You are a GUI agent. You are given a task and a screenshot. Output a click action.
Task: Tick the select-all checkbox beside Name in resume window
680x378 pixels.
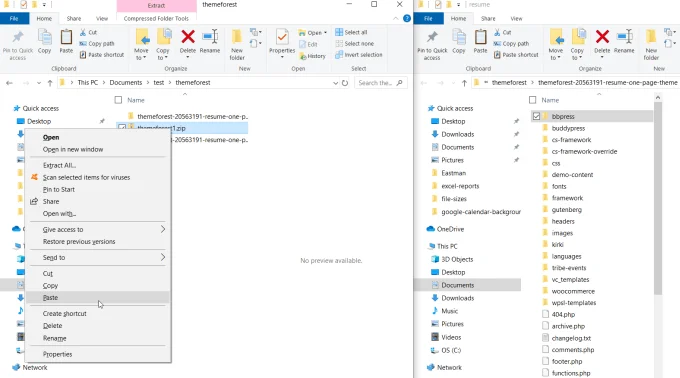533,100
